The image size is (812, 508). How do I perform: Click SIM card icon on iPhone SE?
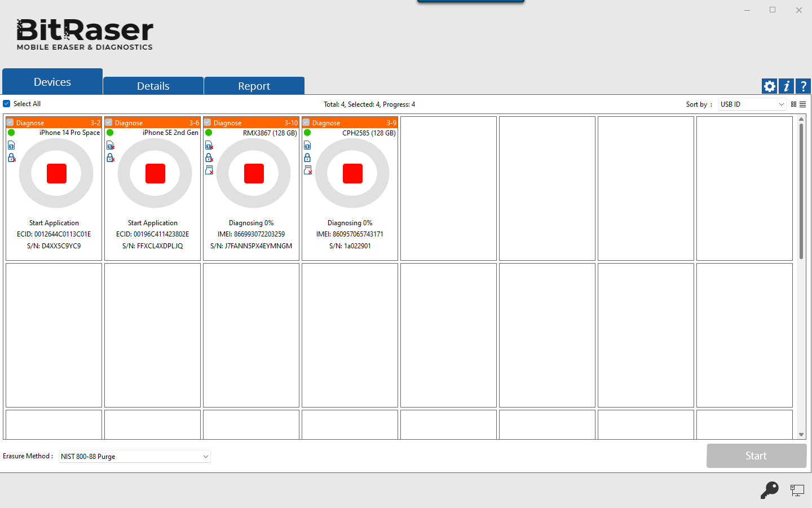click(x=111, y=146)
